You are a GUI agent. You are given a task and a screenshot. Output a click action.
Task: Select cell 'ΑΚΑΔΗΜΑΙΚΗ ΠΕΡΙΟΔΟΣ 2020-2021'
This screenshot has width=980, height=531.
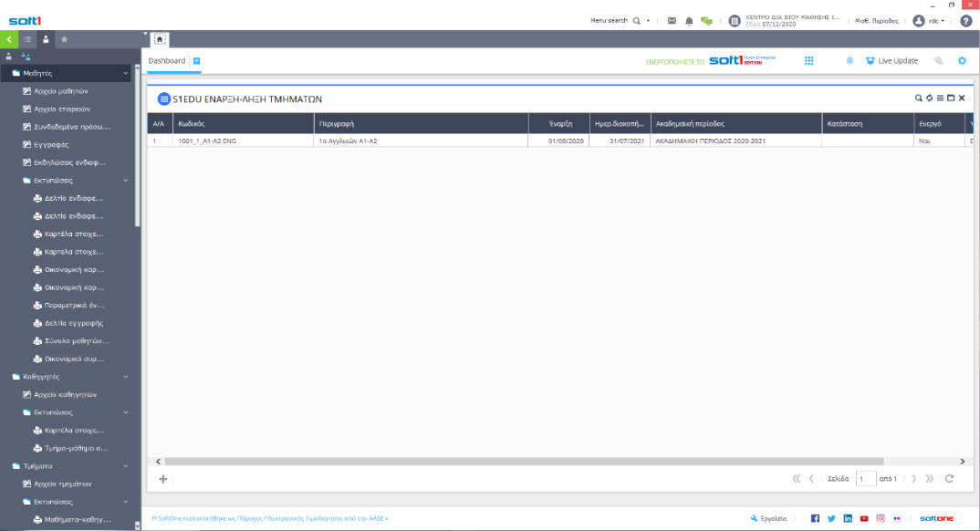[x=736, y=141]
